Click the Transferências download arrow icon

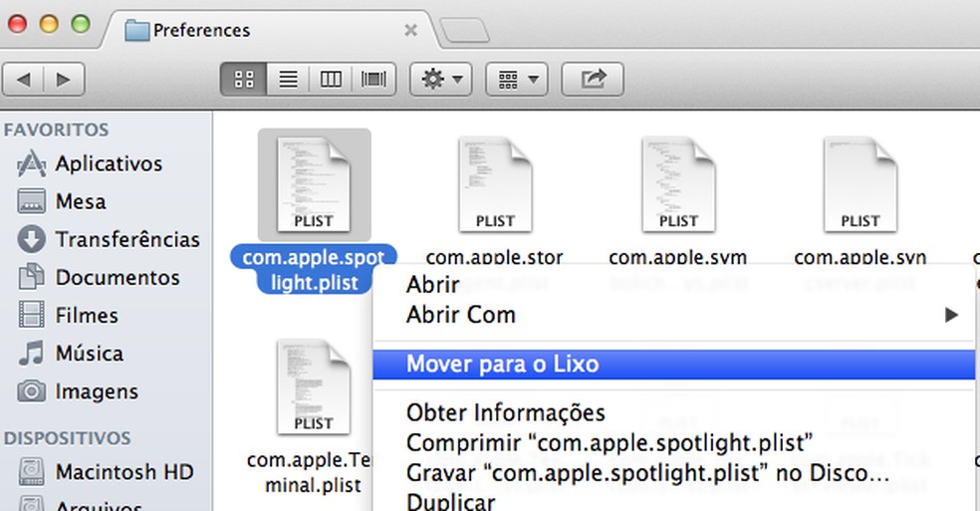coord(31,239)
